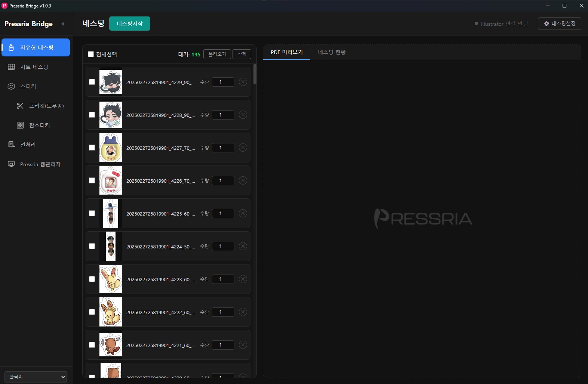
Task: Click the waiting count 145
Action: pyautogui.click(x=196, y=55)
